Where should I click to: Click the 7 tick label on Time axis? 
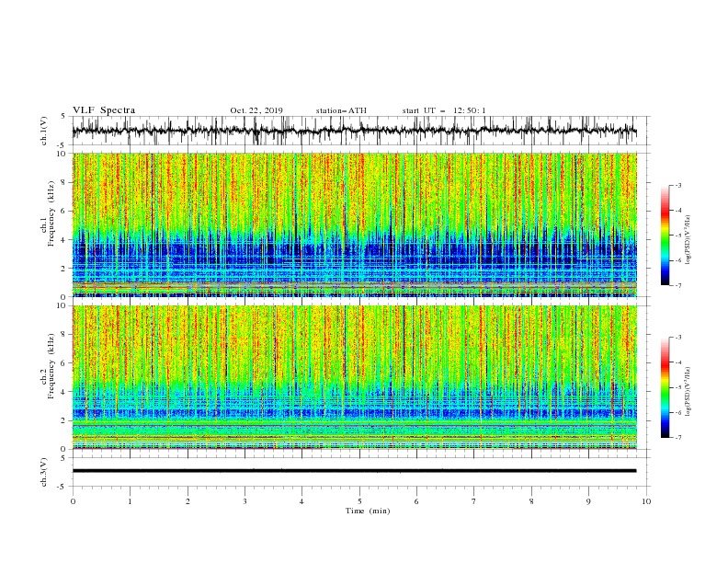pos(474,501)
